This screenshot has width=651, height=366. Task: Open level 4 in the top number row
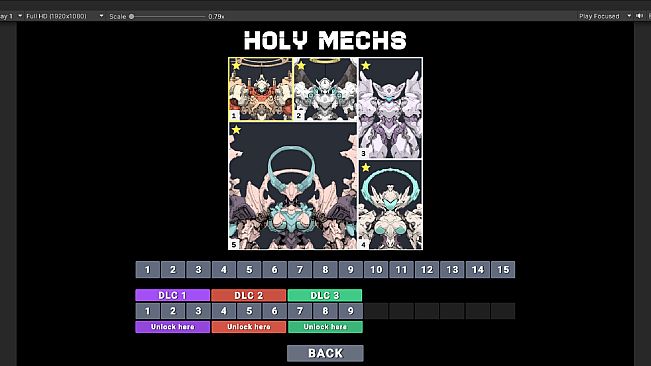224,270
